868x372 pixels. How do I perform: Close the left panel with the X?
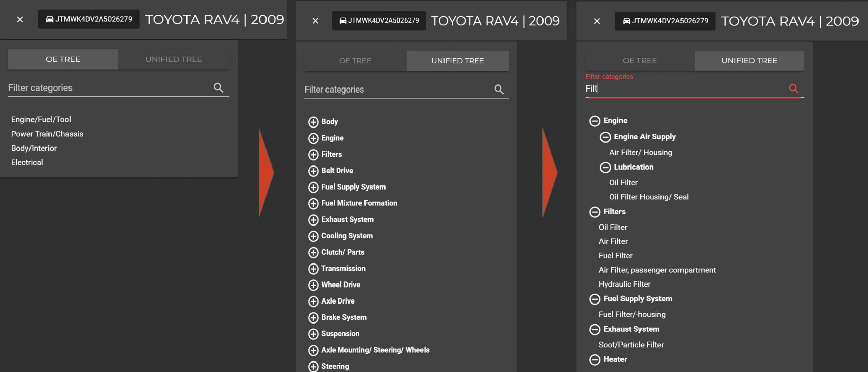tap(20, 19)
